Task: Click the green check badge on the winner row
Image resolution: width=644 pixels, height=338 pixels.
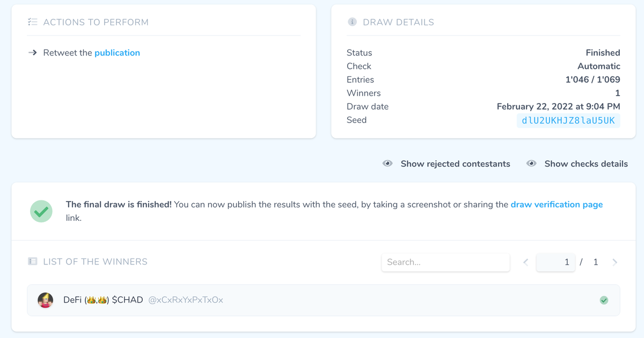Action: [604, 300]
